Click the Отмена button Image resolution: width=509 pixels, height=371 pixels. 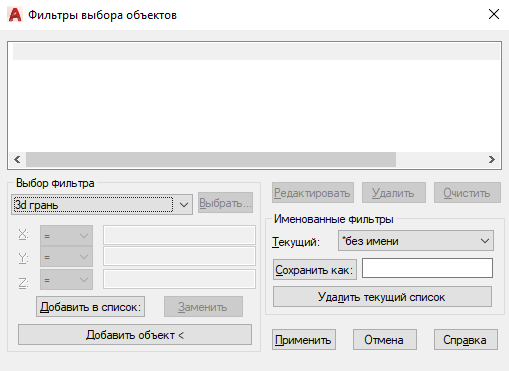click(385, 340)
